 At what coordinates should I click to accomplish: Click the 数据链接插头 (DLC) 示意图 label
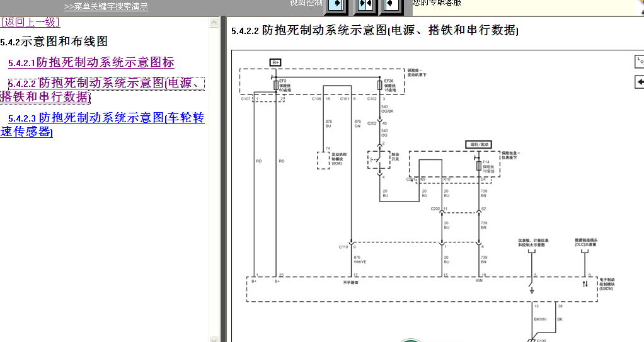point(586,242)
